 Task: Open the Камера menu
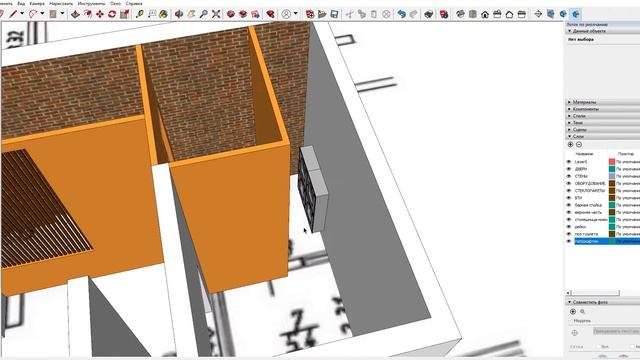click(x=37, y=3)
